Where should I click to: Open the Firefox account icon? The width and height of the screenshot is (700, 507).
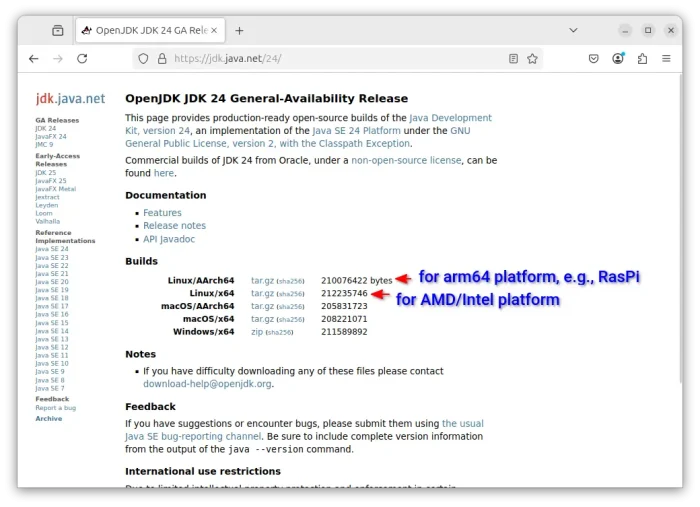pos(618,58)
